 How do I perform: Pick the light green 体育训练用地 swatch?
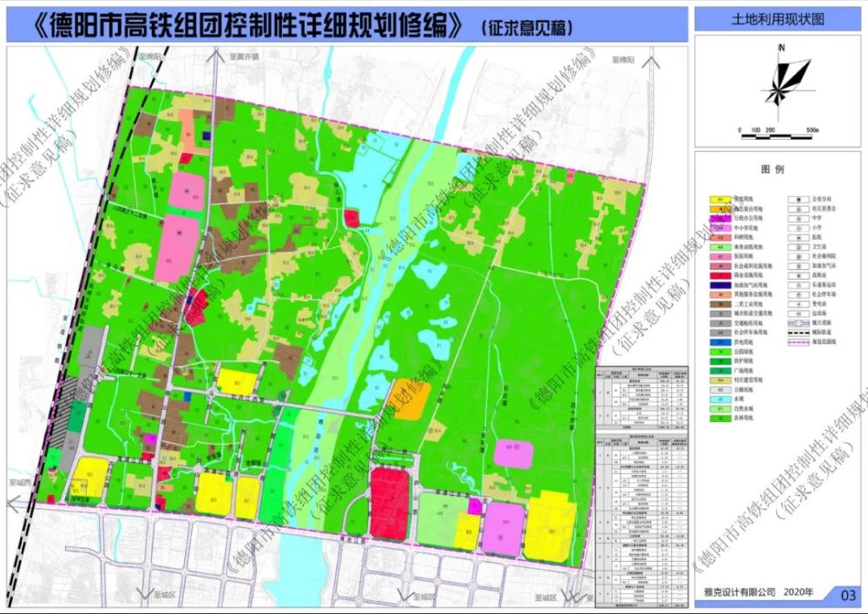[x=720, y=247]
